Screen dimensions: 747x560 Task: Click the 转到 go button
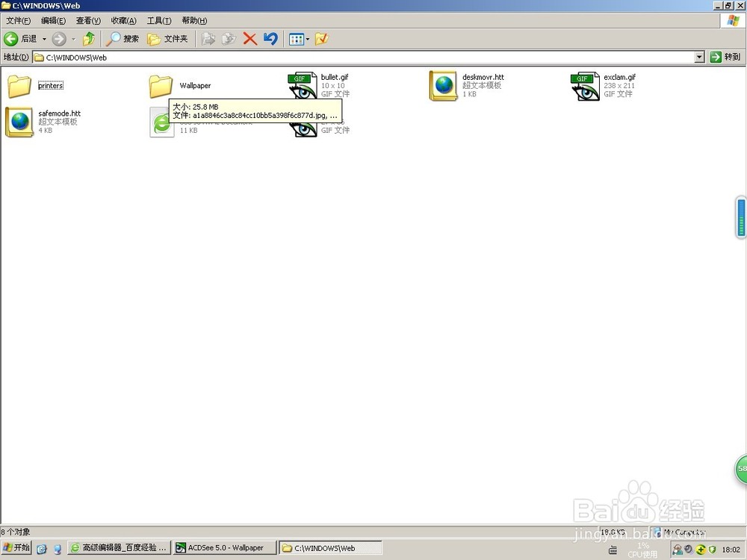click(x=725, y=57)
